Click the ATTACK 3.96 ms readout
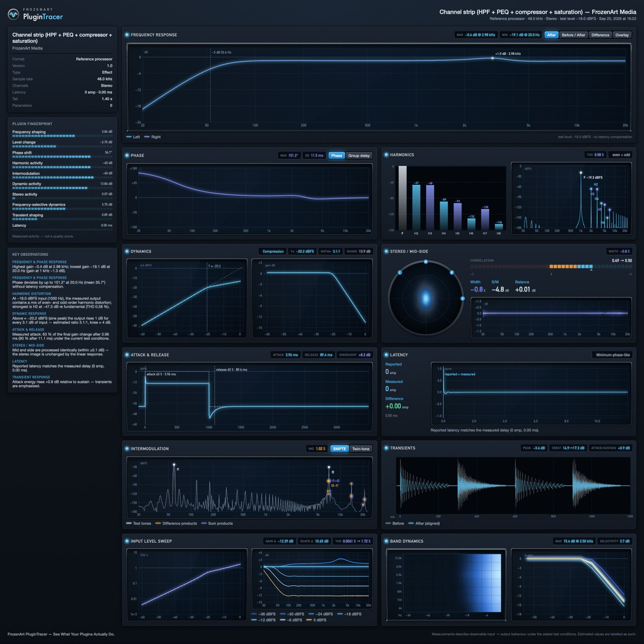This screenshot has height=644, width=644. [x=285, y=355]
